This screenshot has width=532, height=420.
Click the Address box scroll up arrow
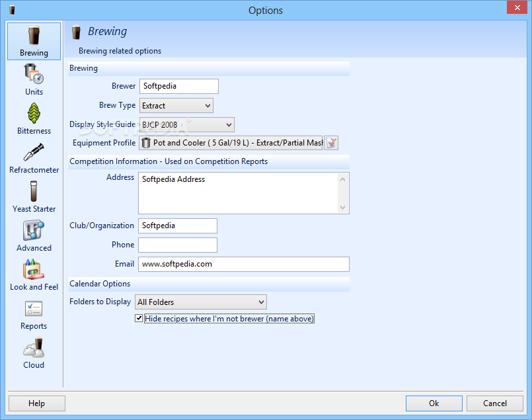click(x=343, y=179)
